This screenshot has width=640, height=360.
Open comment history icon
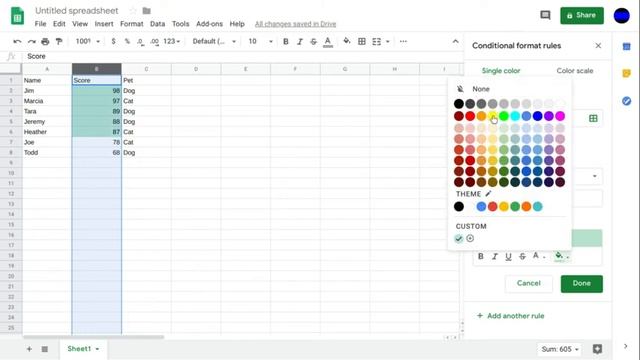pyautogui.click(x=545, y=16)
